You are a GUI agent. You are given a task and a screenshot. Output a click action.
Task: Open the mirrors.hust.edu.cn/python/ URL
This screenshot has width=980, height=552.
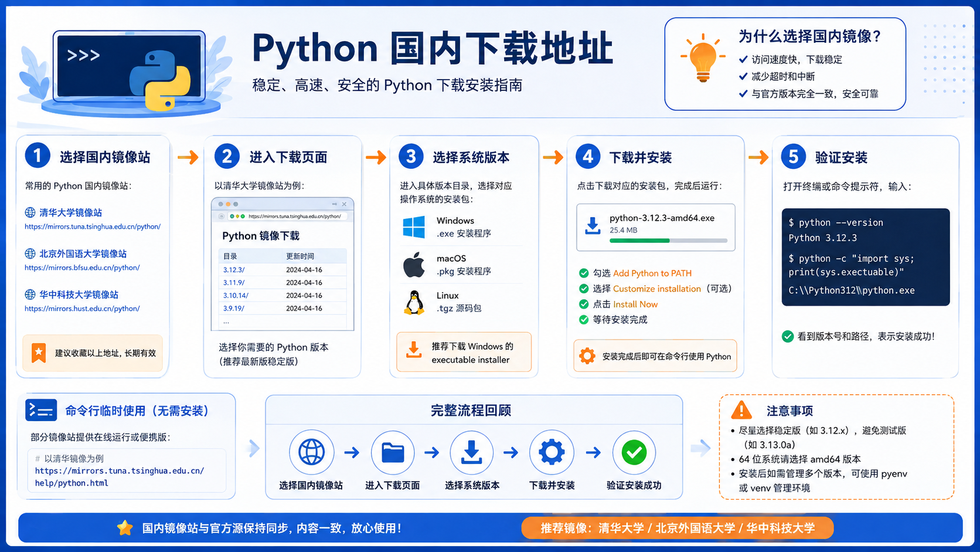(x=82, y=309)
